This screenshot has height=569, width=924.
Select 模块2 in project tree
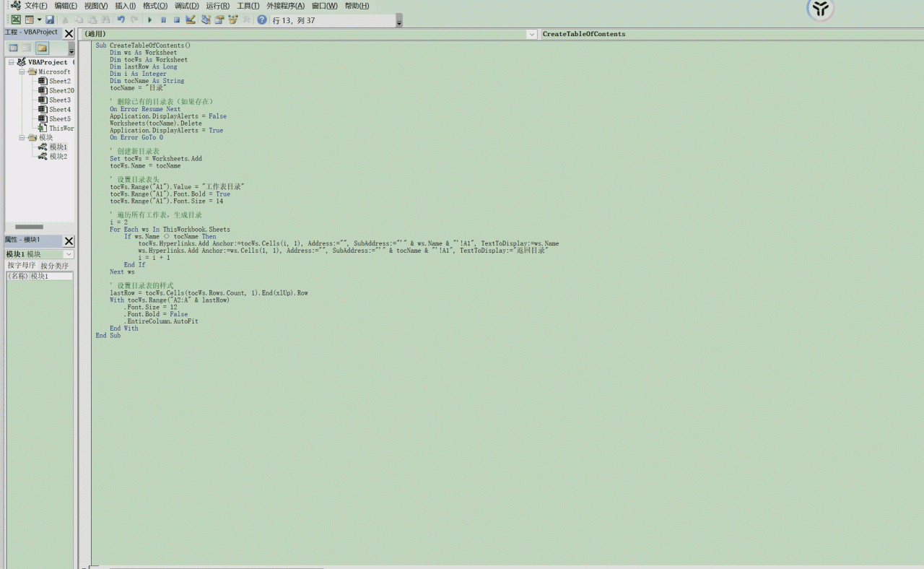pyautogui.click(x=58, y=156)
